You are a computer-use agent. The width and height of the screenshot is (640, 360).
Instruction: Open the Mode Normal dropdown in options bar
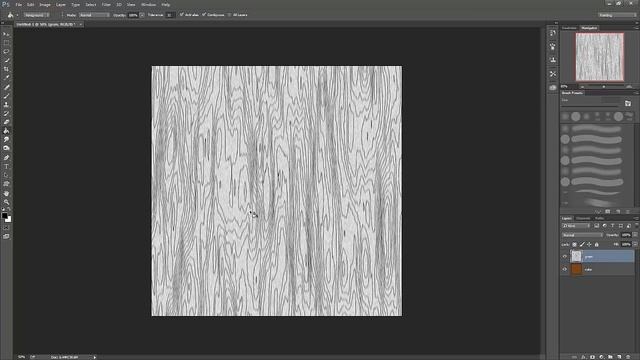point(94,15)
